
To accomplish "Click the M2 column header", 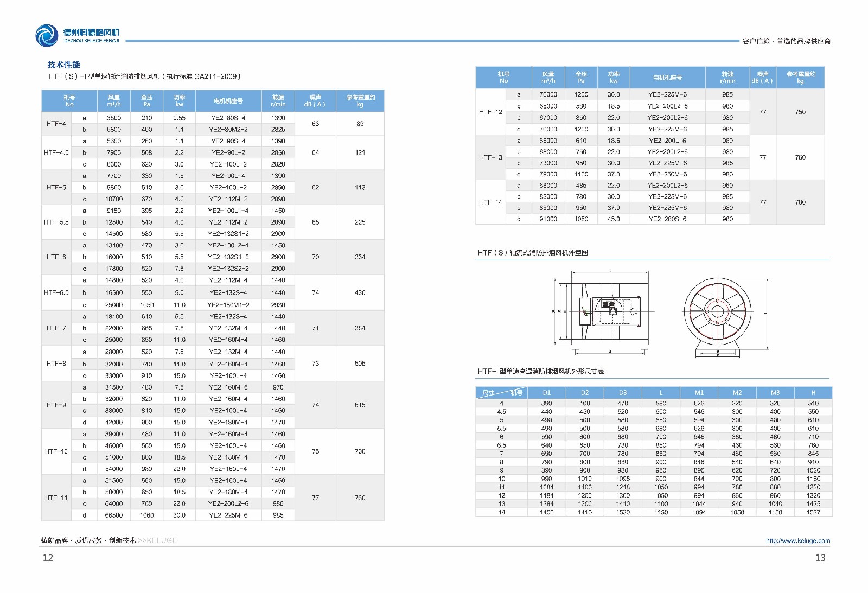I will coord(737,393).
